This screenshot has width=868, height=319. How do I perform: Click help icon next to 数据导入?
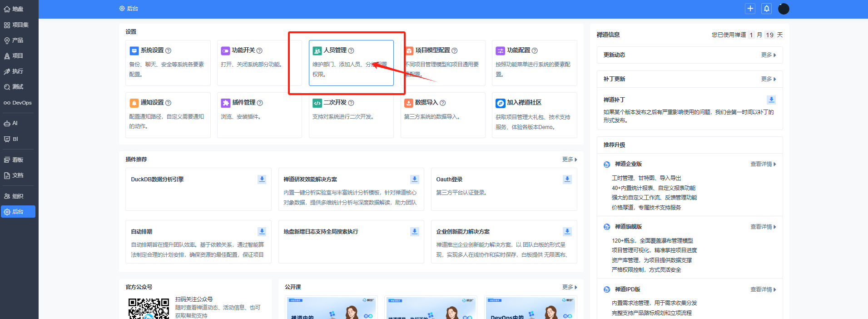pyautogui.click(x=443, y=103)
